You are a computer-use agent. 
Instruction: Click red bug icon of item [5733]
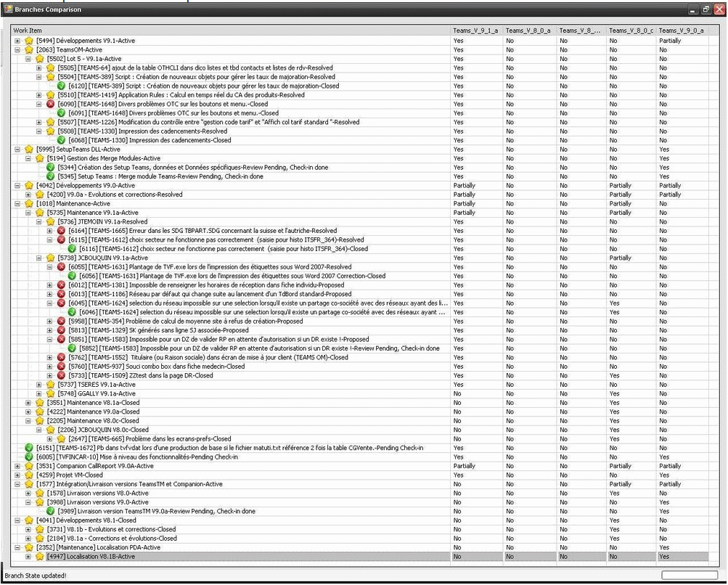[x=61, y=376]
